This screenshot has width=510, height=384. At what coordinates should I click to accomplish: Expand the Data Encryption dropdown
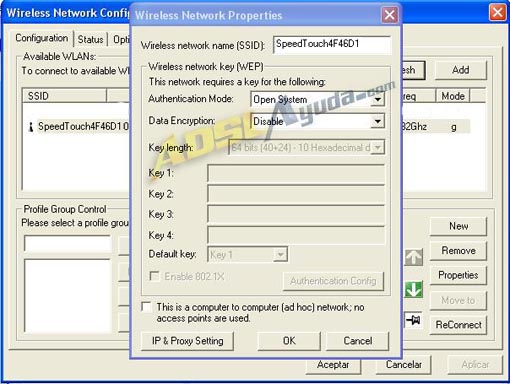[x=377, y=121]
